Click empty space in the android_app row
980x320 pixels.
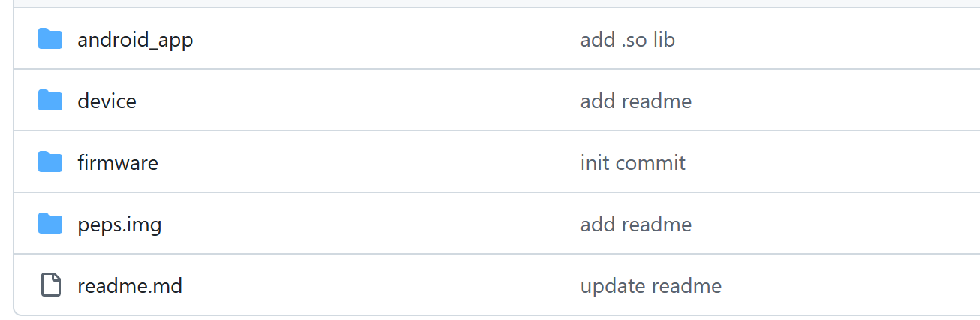coord(375,40)
